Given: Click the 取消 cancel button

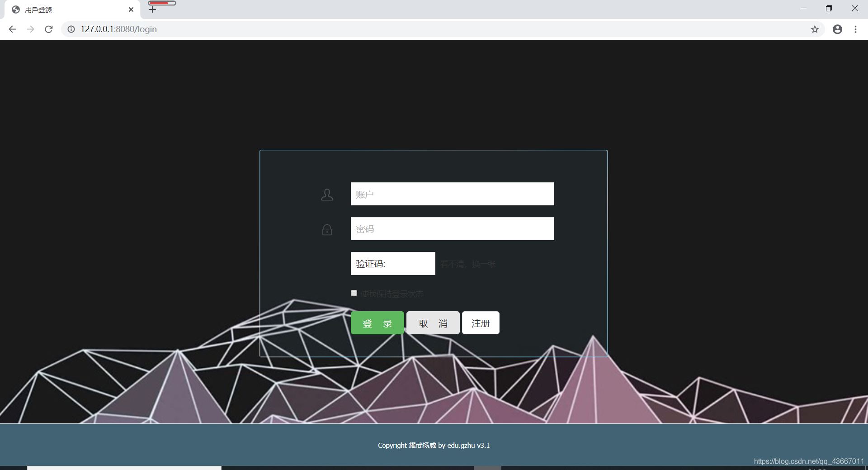Looking at the screenshot, I should 433,323.
